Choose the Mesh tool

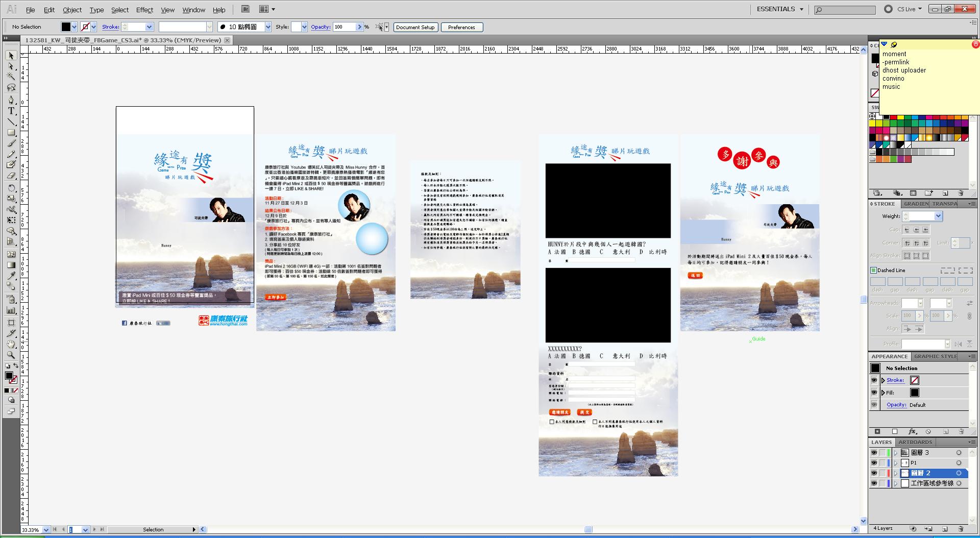tap(11, 254)
